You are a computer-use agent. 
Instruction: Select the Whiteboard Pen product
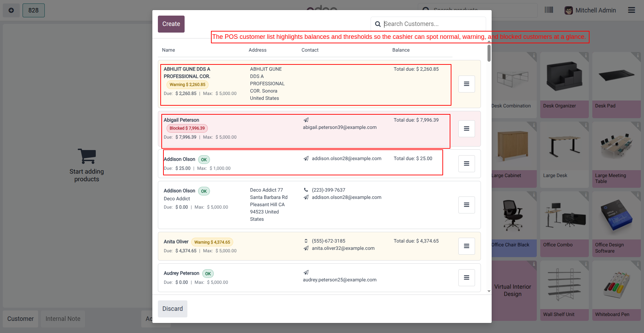(x=617, y=291)
